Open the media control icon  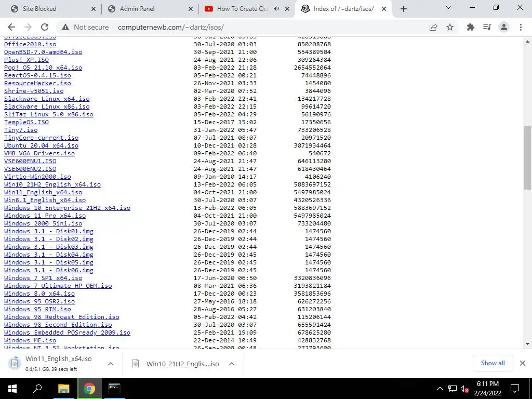pos(487,27)
